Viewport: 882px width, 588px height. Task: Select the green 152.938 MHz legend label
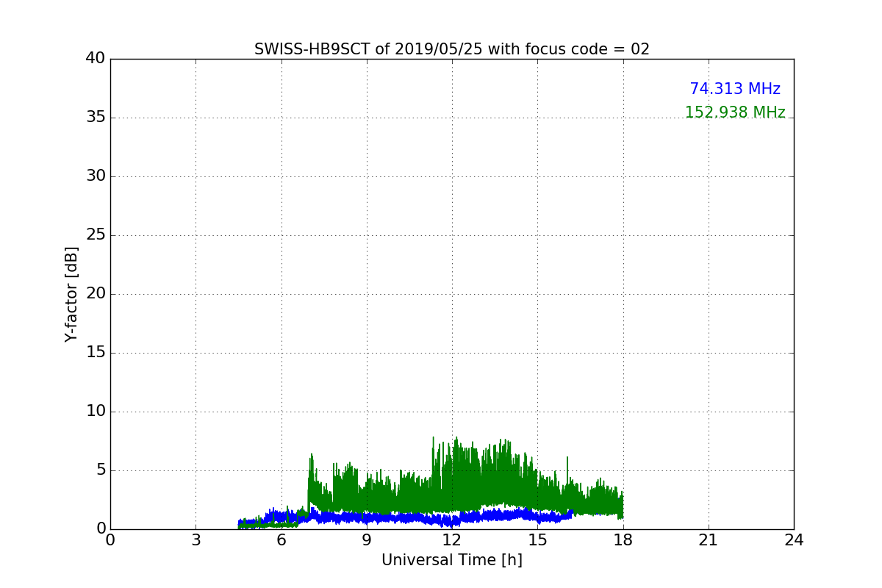click(735, 112)
